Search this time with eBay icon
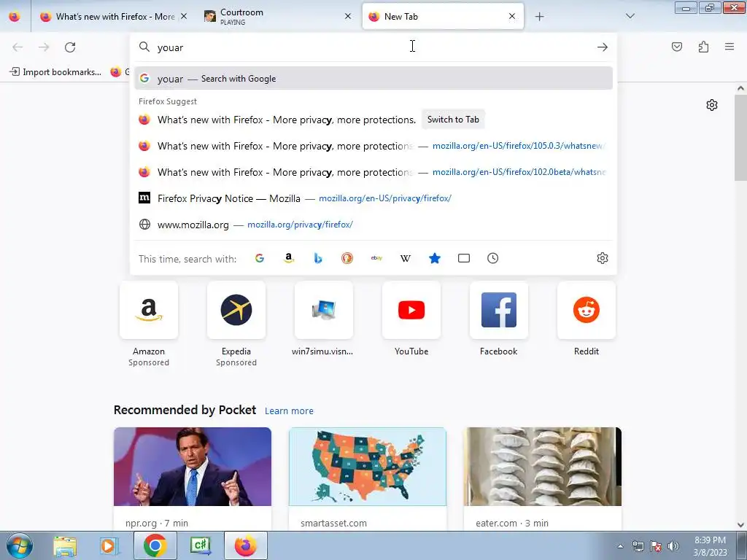 click(x=376, y=258)
